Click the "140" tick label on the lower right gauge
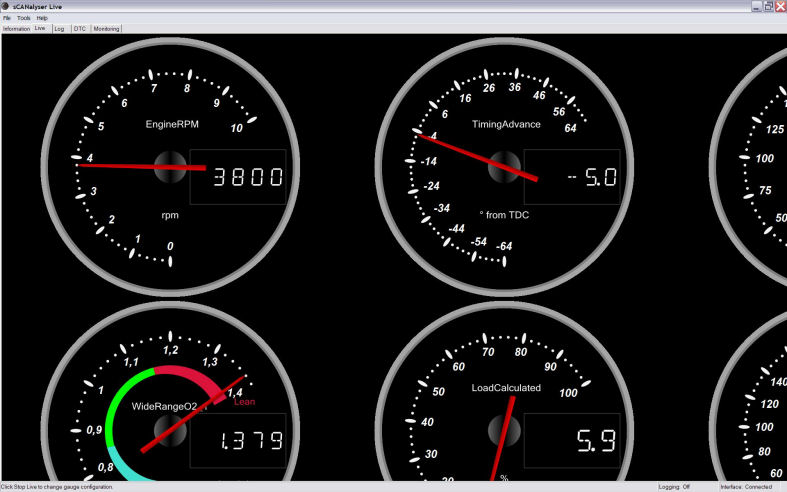Viewport: 787px width, 492px height. pyautogui.click(x=778, y=382)
